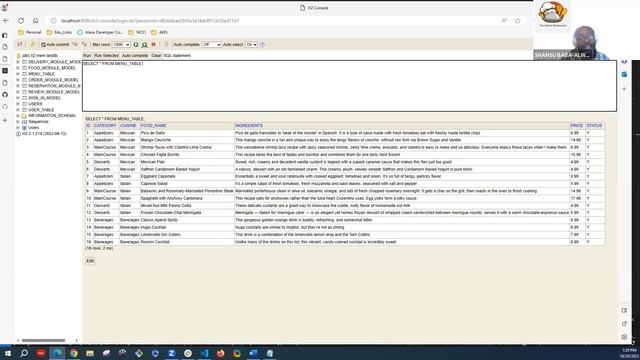Click the read aloud icon in address bar

504,20
